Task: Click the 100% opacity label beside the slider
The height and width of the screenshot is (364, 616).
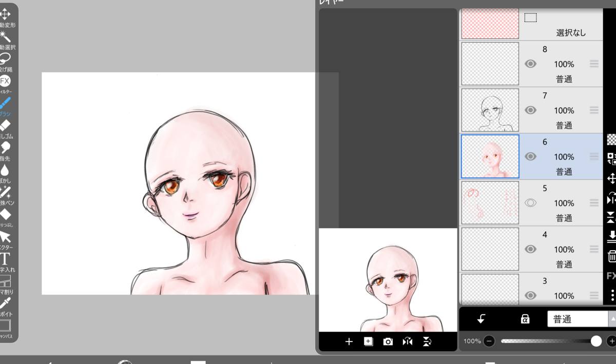Action: (x=472, y=341)
